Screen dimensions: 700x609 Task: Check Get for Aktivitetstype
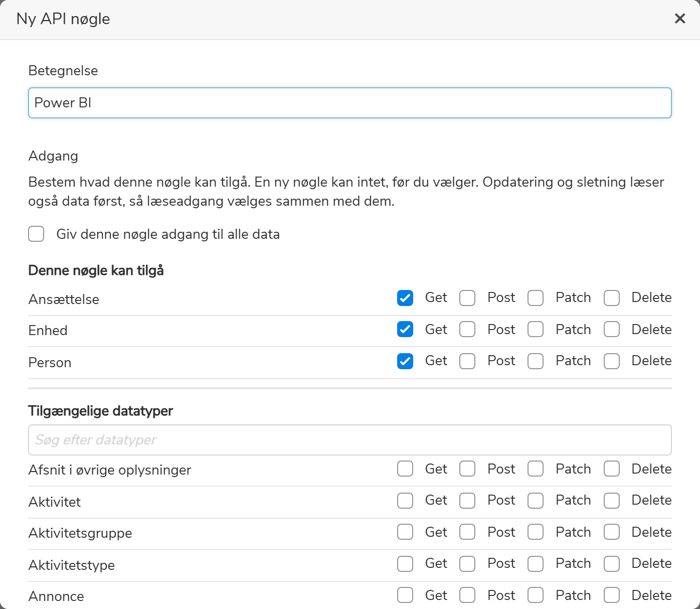click(x=405, y=564)
